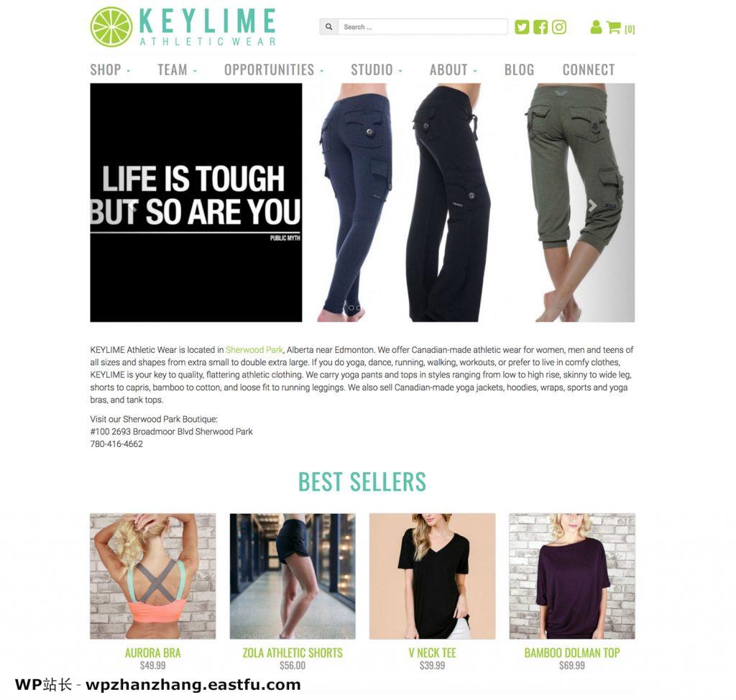Screen dimensions: 736x700
Task: Select a slideshow pagination dot
Action: [x=351, y=308]
